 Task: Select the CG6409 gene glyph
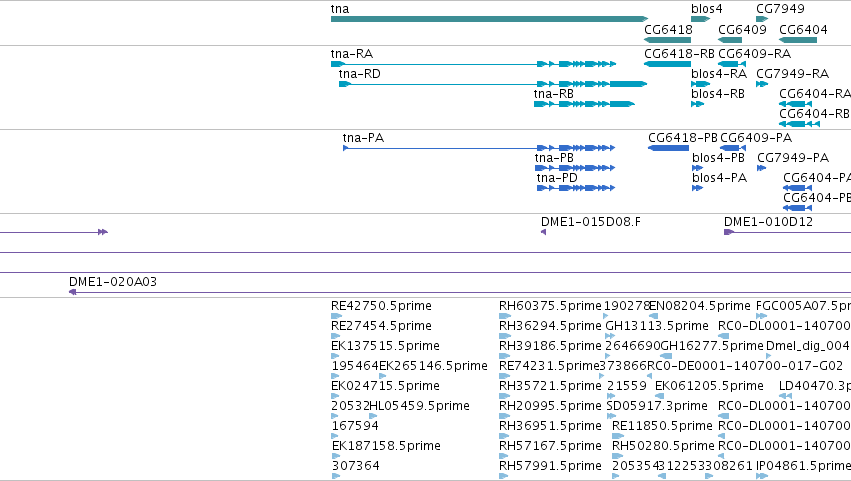(x=730, y=40)
